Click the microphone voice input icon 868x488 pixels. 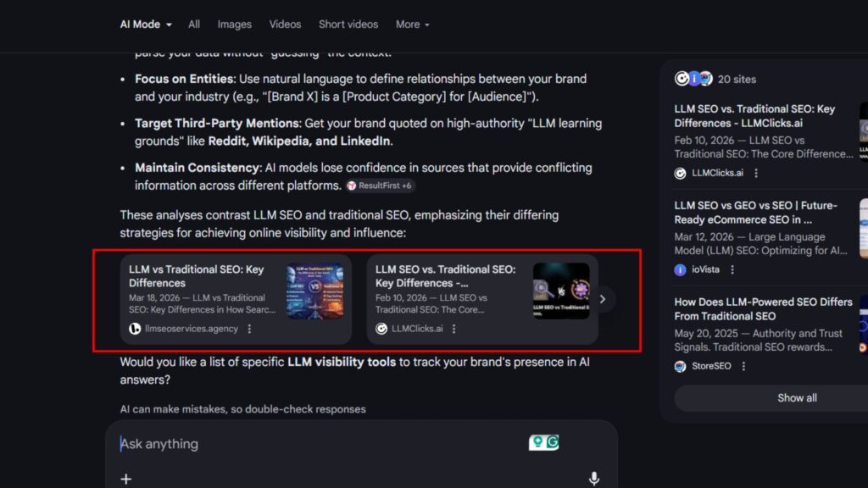point(593,479)
